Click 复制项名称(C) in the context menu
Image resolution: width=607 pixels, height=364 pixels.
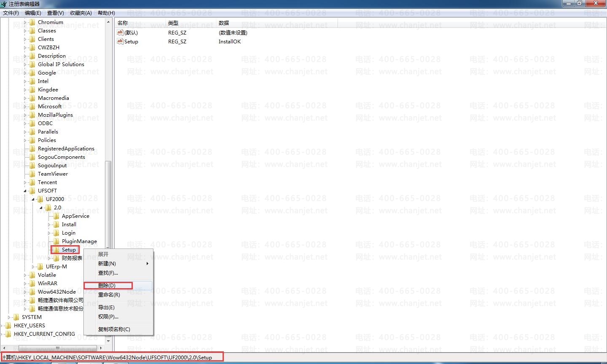coord(118,329)
